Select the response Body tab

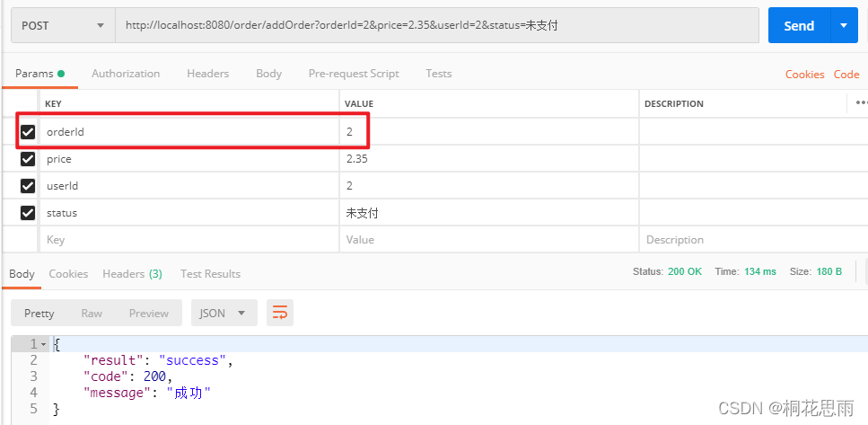pos(22,274)
